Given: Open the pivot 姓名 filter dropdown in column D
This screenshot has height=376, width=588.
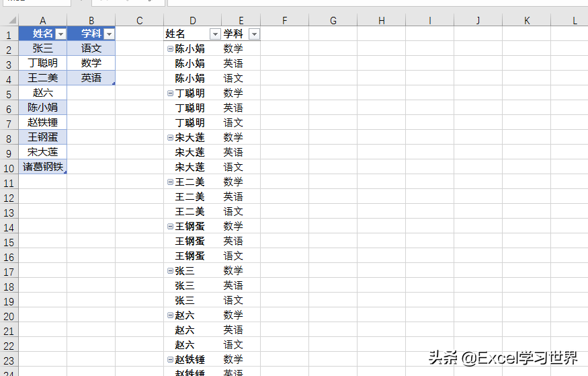Looking at the screenshot, I should point(215,34).
